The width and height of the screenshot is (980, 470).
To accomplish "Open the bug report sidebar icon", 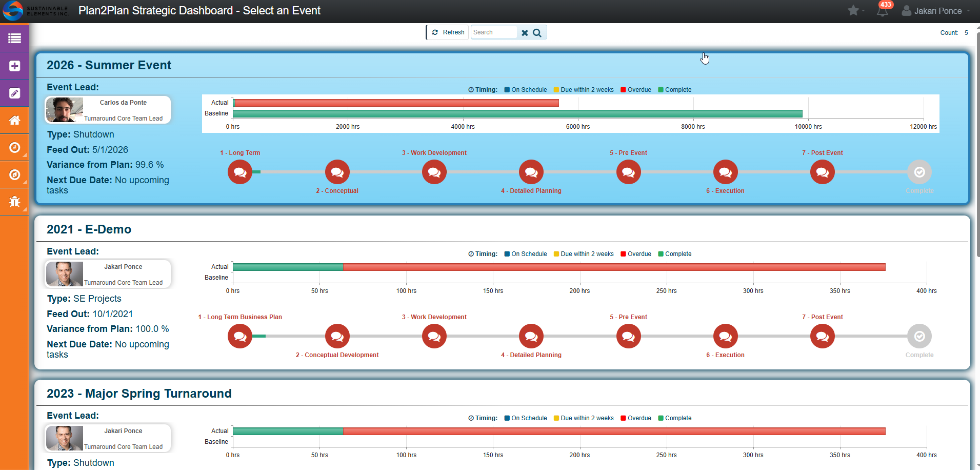I will [14, 202].
